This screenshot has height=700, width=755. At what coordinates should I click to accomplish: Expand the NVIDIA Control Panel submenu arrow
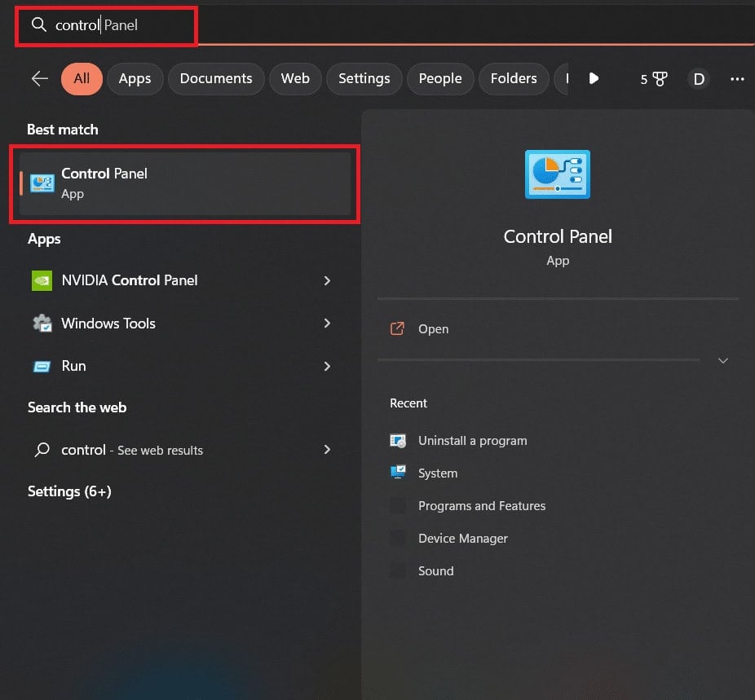click(327, 280)
